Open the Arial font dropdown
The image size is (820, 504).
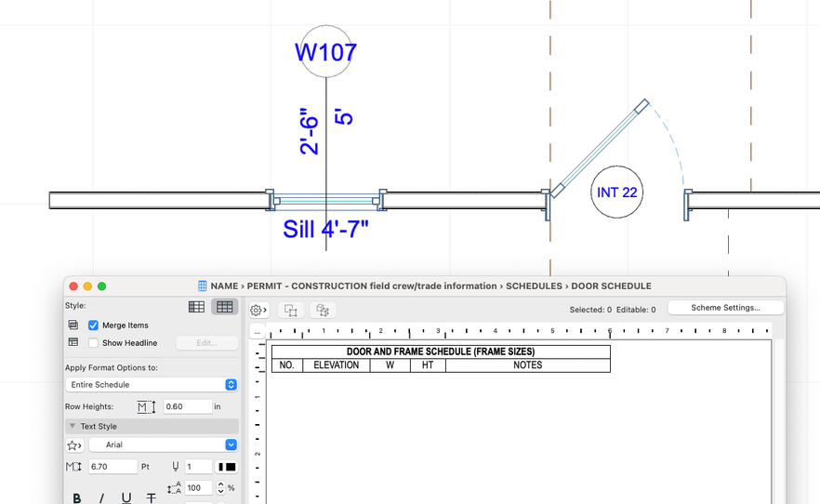(164, 444)
